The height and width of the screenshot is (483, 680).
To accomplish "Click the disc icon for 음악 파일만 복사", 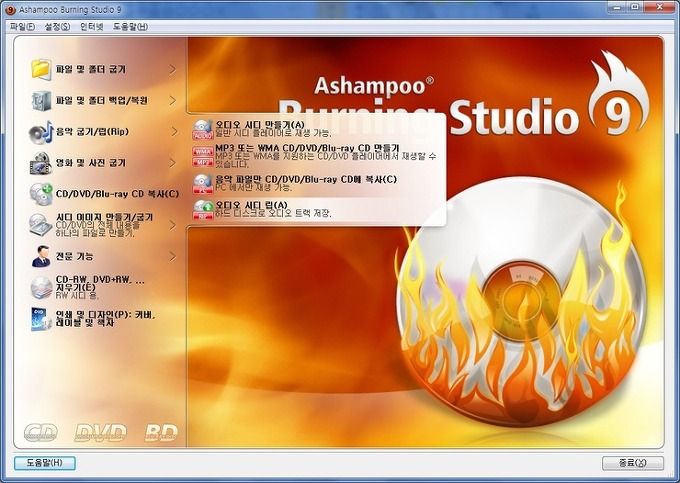I will point(203,184).
